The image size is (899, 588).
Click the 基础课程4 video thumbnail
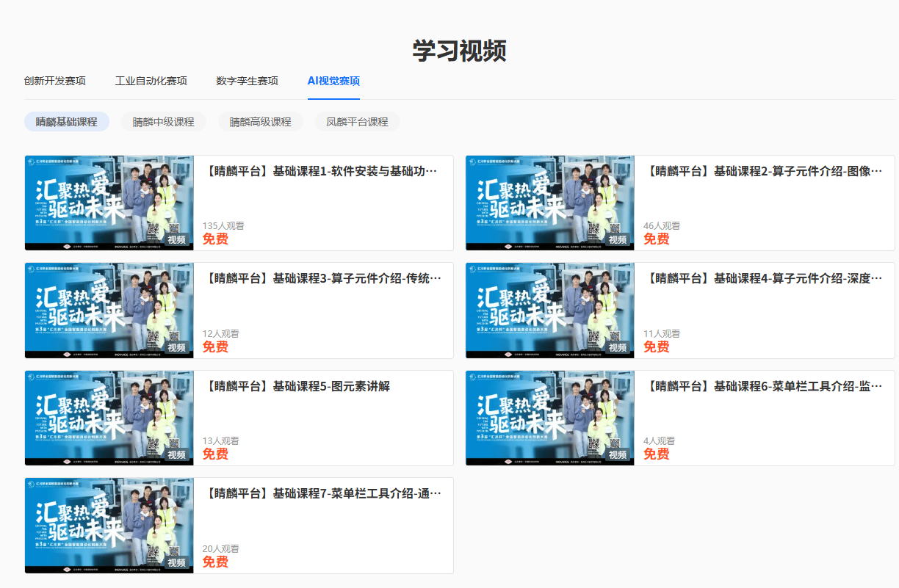549,310
